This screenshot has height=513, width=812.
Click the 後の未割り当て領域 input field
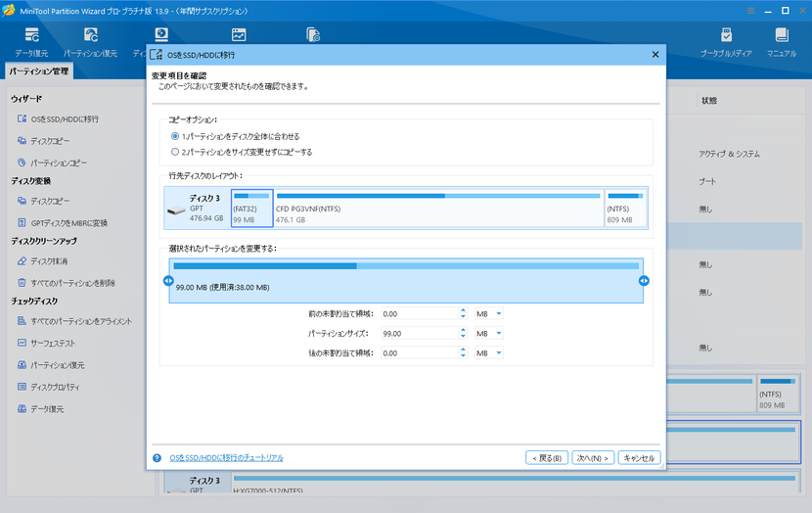pyautogui.click(x=420, y=352)
